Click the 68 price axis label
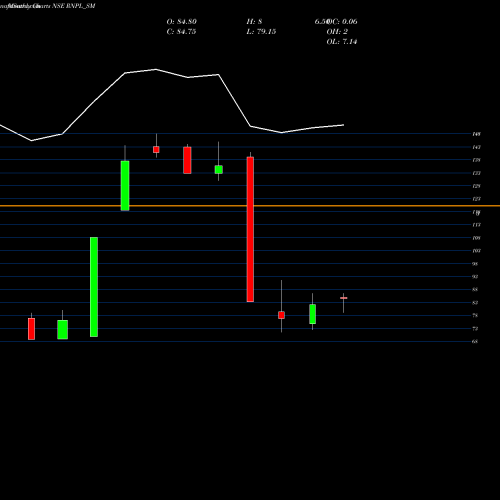 [475, 342]
